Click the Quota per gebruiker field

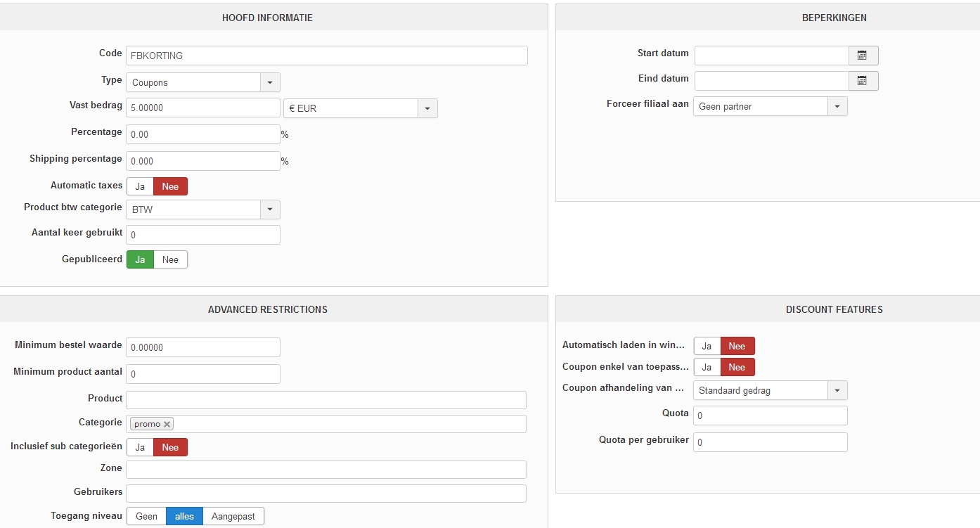(x=770, y=442)
